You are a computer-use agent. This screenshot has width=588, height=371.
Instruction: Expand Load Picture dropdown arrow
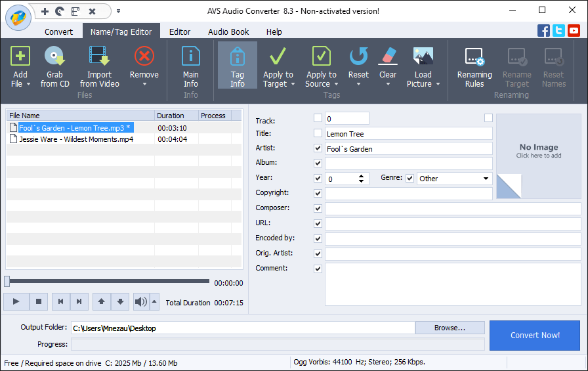tap(438, 85)
